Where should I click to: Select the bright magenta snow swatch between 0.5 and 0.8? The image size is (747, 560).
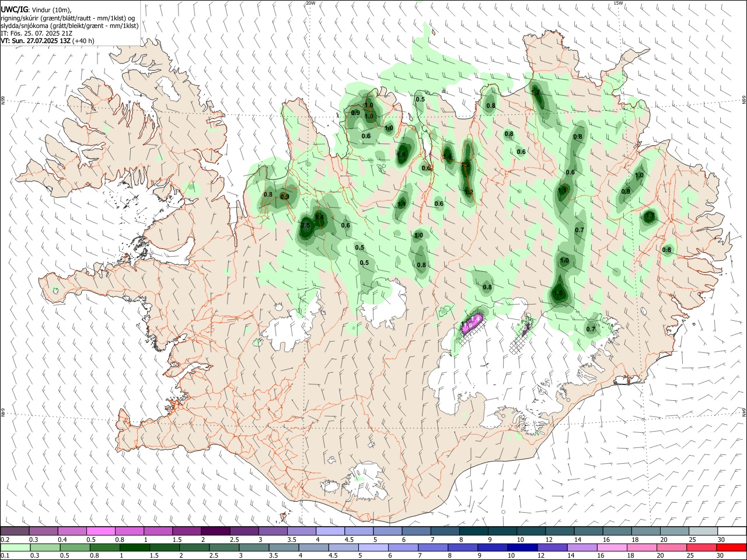click(x=100, y=531)
